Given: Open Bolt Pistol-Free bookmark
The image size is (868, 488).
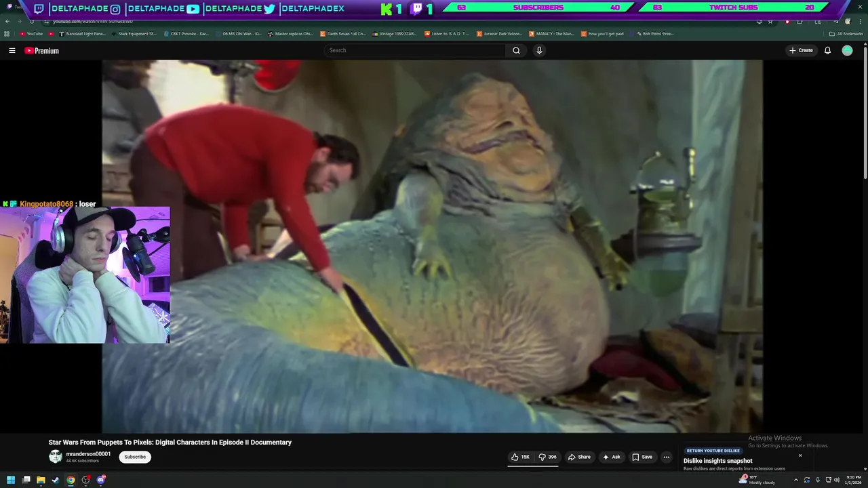Looking at the screenshot, I should [x=652, y=34].
